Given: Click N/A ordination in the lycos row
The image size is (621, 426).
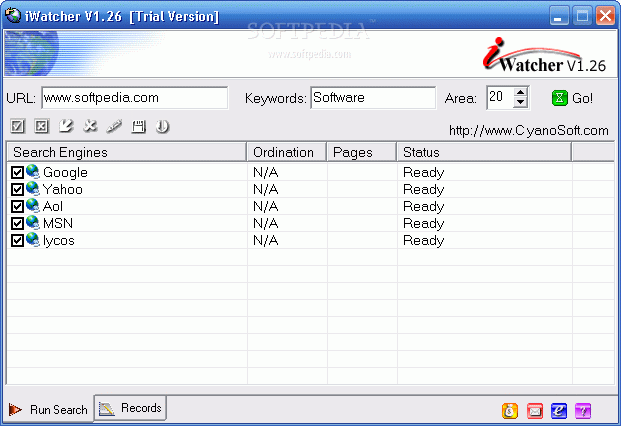Looking at the screenshot, I should tap(265, 241).
